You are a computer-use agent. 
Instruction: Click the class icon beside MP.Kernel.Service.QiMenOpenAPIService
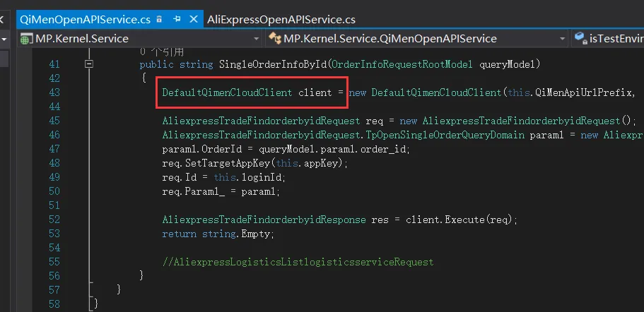pyautogui.click(x=274, y=39)
